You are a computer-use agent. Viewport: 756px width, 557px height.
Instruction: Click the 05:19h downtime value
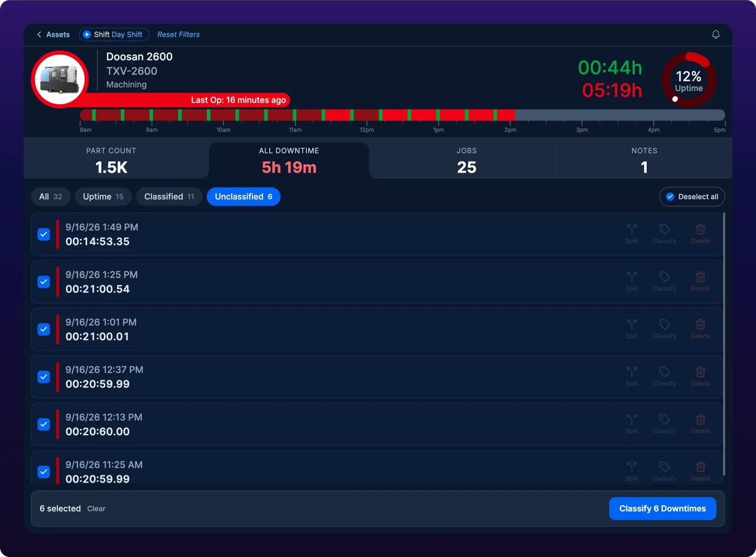point(612,90)
